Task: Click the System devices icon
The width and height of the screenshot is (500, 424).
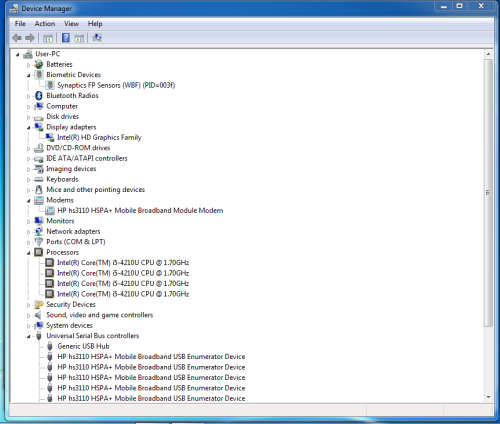Action: pyautogui.click(x=39, y=325)
